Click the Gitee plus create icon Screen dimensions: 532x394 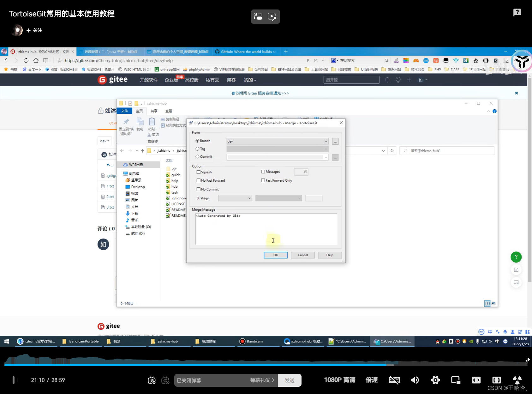[x=409, y=80]
